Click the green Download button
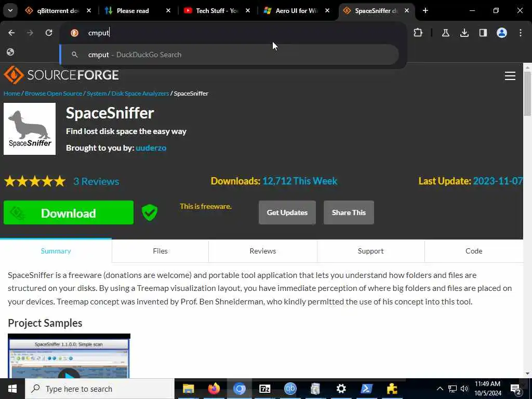 click(x=69, y=212)
